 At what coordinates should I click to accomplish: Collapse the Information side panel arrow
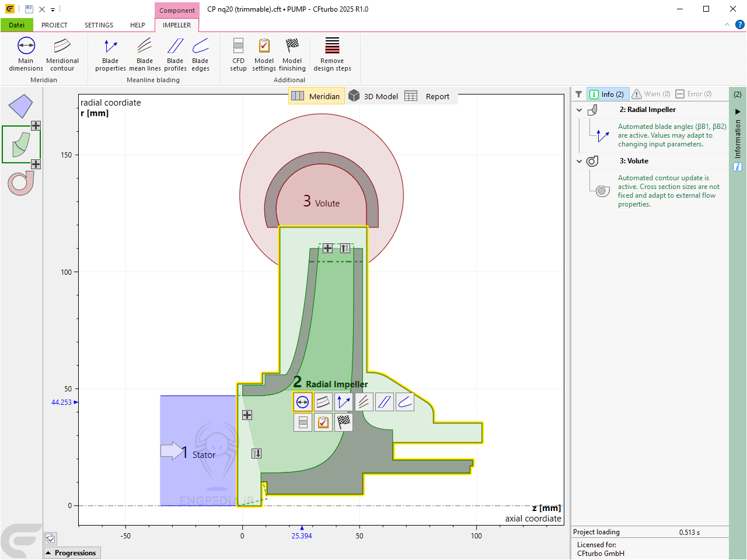pyautogui.click(x=738, y=111)
